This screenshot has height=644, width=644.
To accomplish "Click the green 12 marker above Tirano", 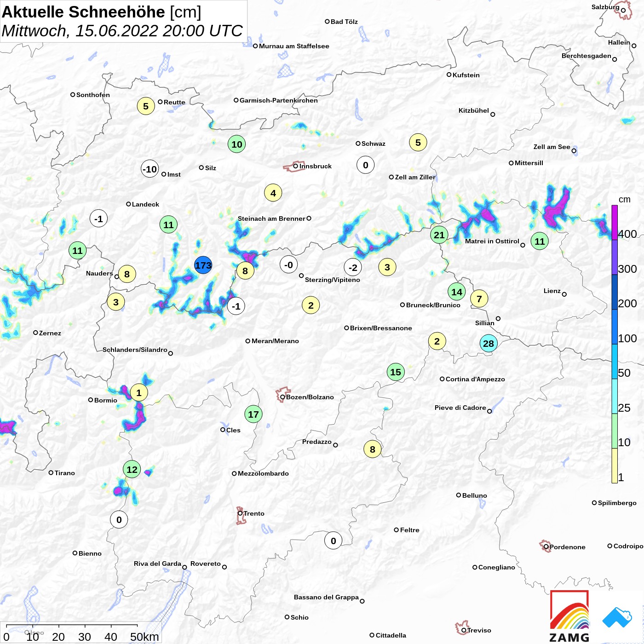I will coord(132,469).
